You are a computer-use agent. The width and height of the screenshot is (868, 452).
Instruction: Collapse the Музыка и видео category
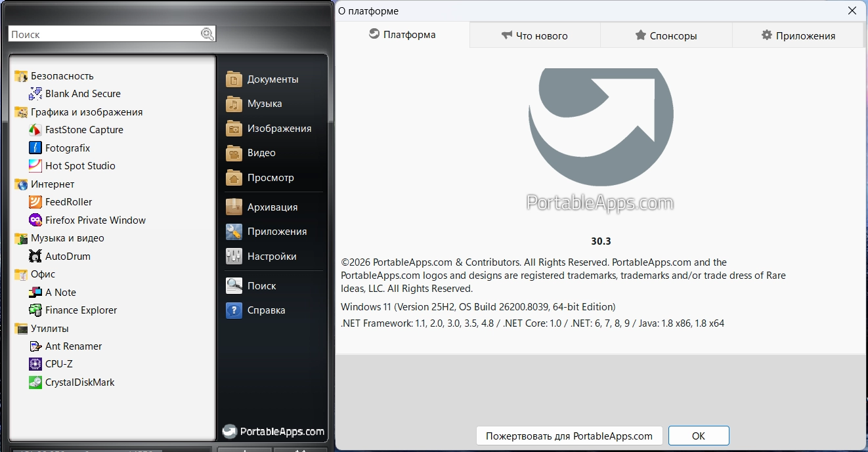pyautogui.click(x=60, y=238)
